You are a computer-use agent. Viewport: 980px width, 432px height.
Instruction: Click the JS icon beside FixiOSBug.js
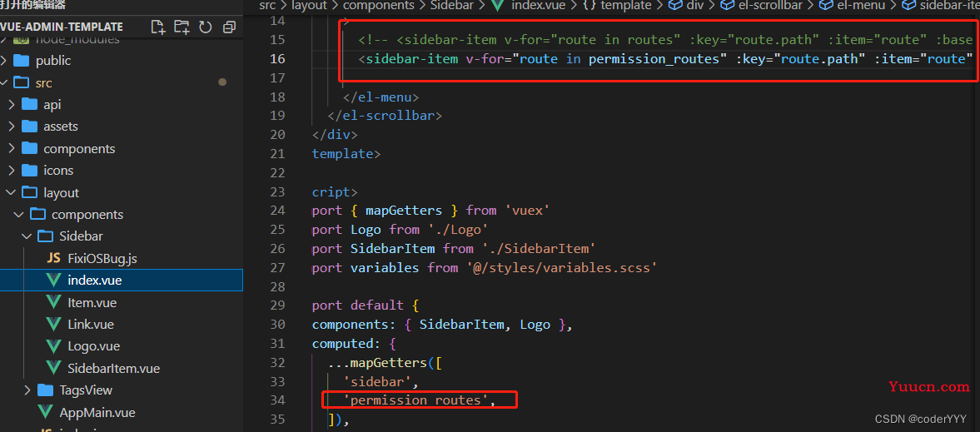click(x=54, y=258)
